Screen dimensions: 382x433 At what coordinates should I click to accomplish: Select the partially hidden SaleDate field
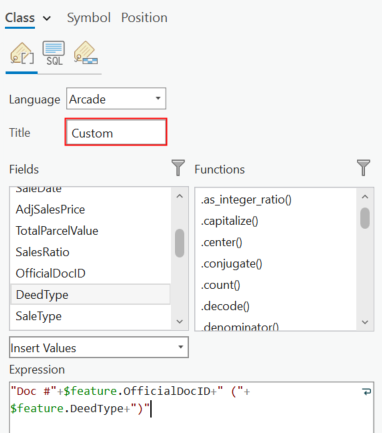[x=90, y=191]
